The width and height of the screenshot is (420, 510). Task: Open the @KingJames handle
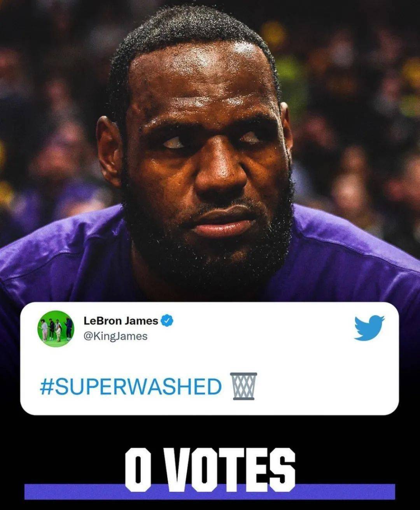(x=115, y=336)
